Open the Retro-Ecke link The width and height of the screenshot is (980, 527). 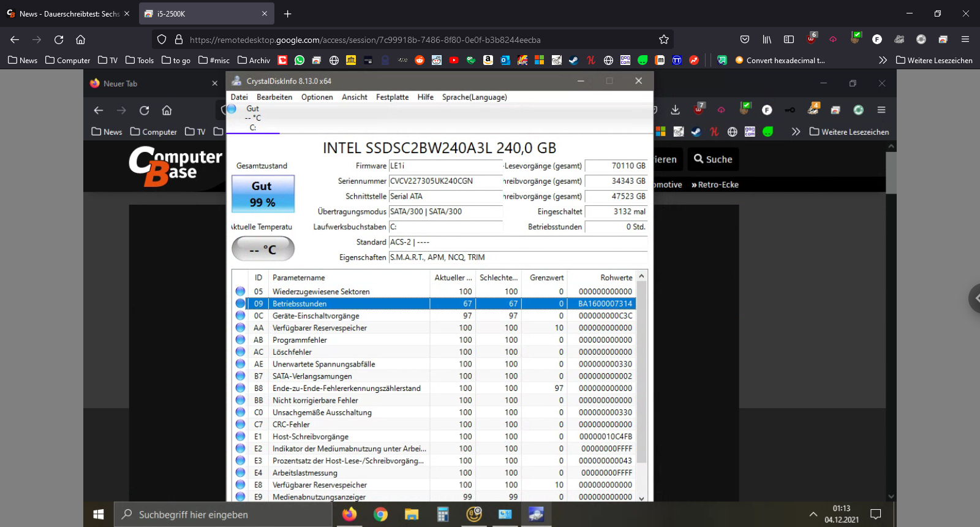pos(715,184)
